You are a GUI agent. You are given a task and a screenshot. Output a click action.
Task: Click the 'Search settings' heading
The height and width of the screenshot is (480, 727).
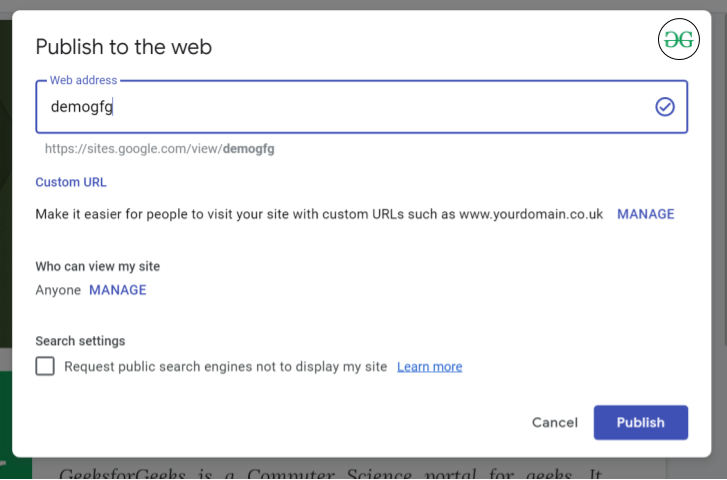coord(80,341)
